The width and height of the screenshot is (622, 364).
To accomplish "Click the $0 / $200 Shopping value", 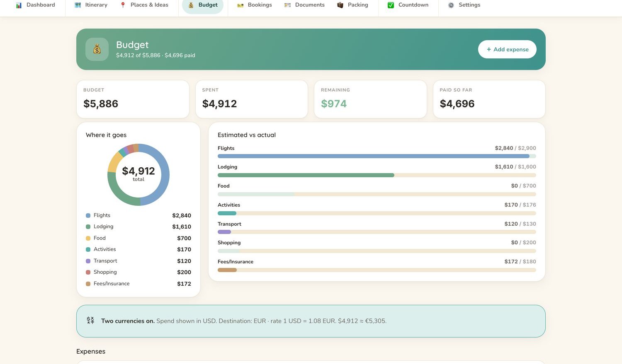I will [x=524, y=242].
